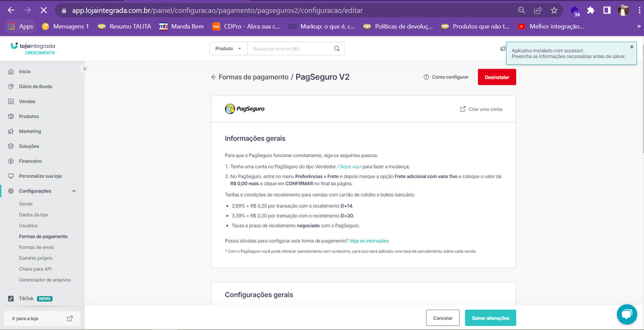Open Como configurar help link
The width and height of the screenshot is (644, 330).
446,77
